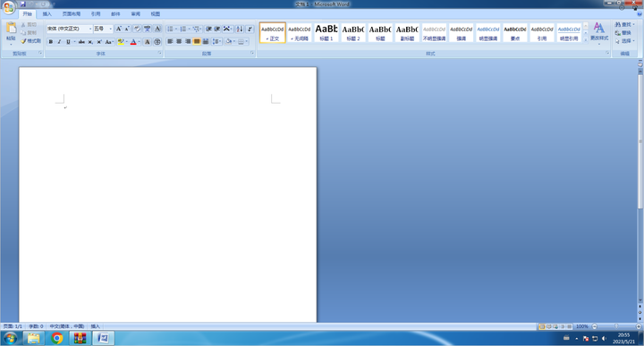Open the font name dropdown (宋体)
Image resolution: width=644 pixels, height=346 pixels.
point(90,29)
